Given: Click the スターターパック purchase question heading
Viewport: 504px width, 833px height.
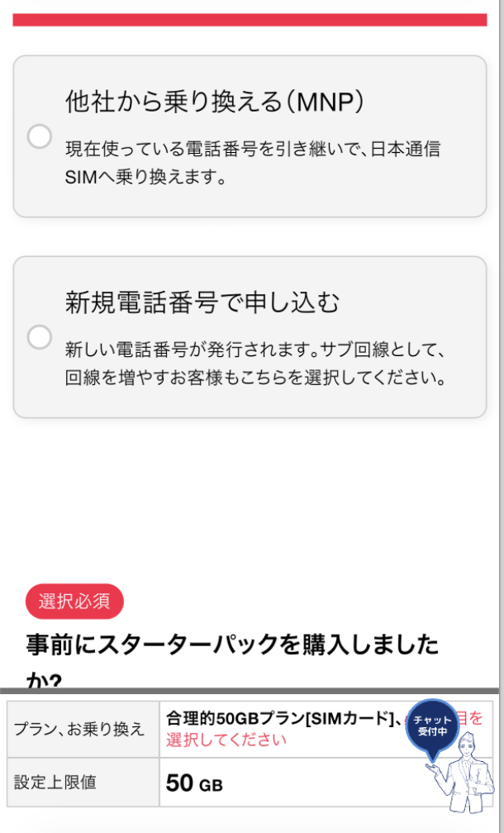Looking at the screenshot, I should click(x=231, y=646).
